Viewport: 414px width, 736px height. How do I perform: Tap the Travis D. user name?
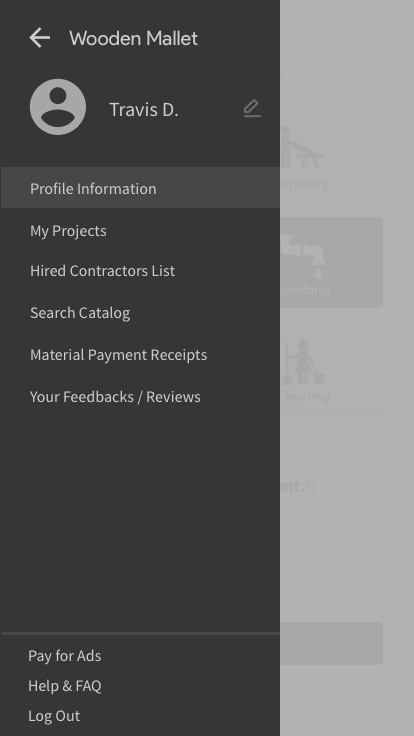(144, 109)
